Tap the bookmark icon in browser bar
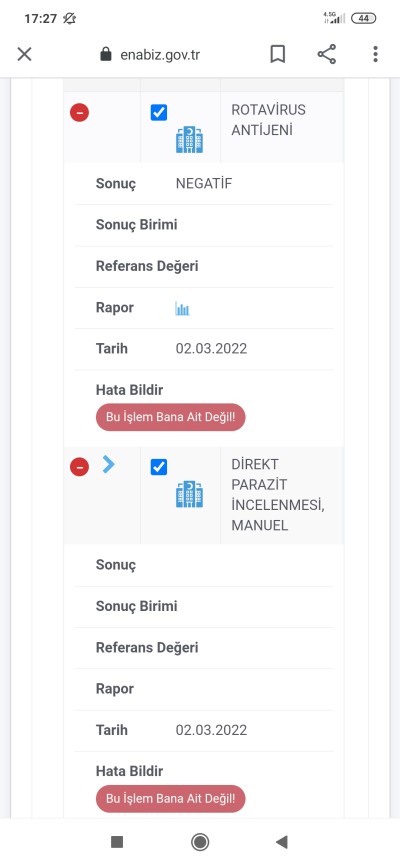 (277, 54)
